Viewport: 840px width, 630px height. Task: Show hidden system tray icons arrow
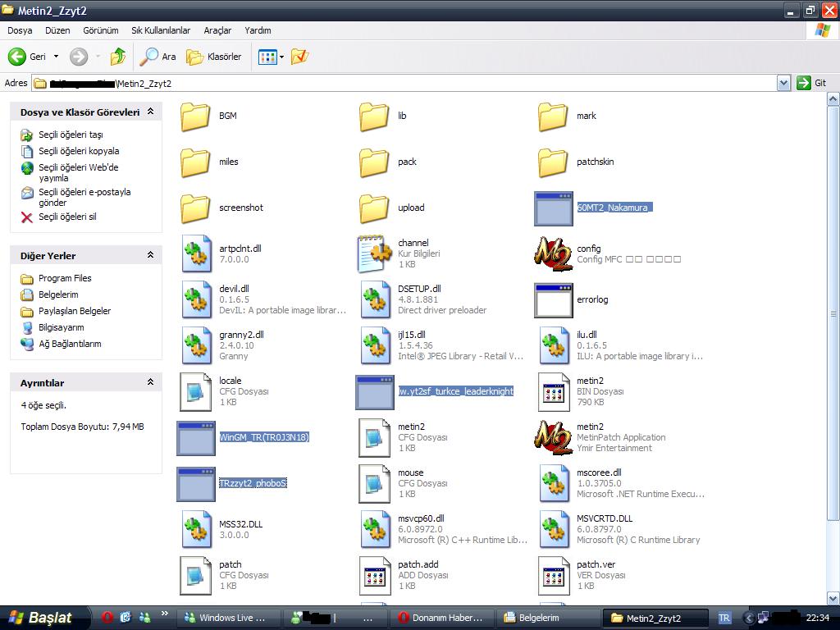[749, 618]
